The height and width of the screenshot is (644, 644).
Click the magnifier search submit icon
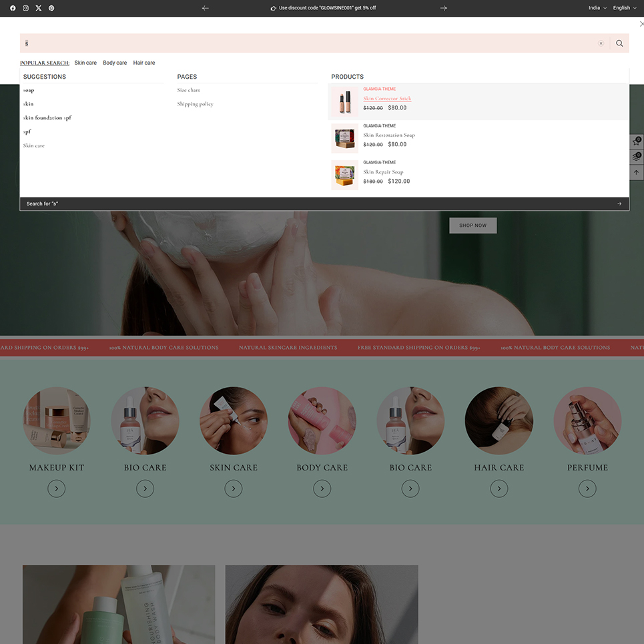[x=619, y=43]
